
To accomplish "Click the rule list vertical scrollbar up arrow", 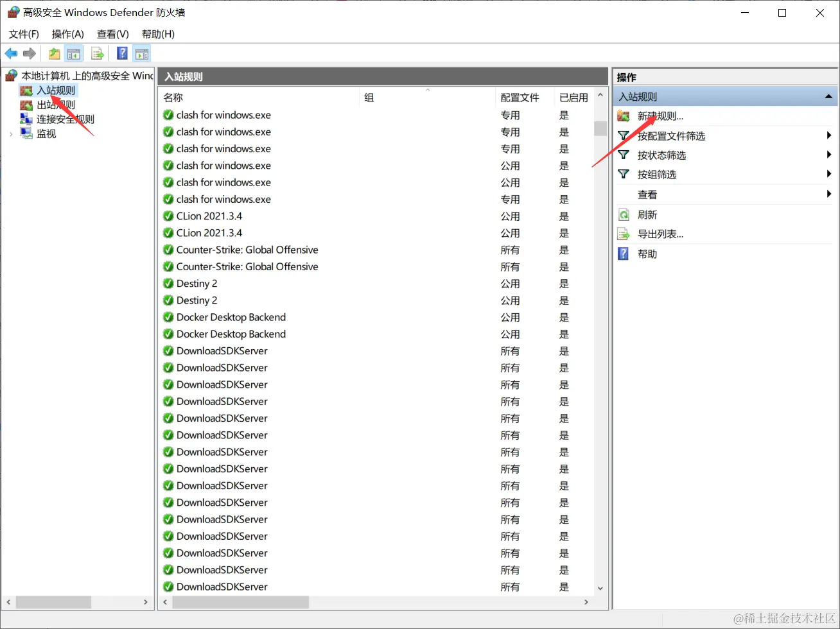I will (600, 95).
